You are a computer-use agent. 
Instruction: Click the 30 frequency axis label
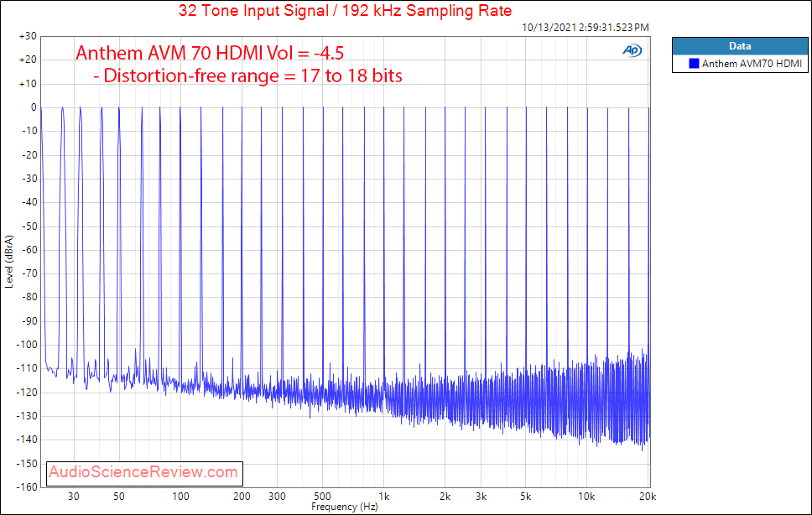(74, 497)
